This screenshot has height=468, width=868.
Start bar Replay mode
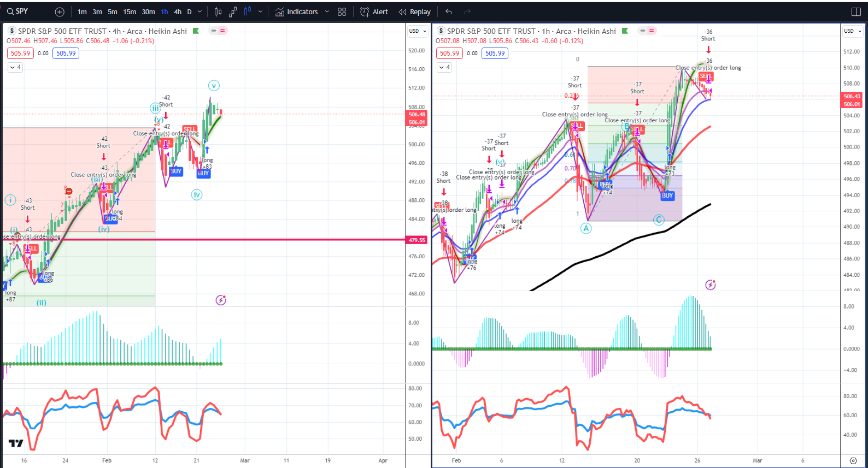pyautogui.click(x=415, y=12)
